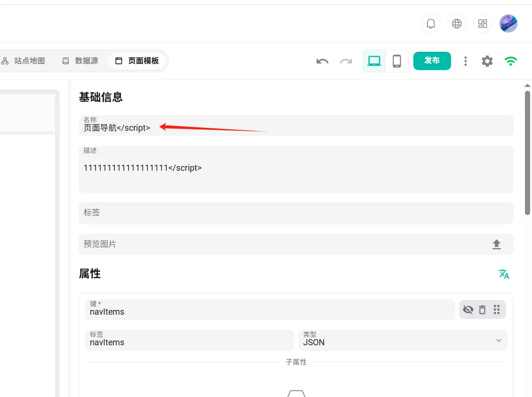Undo the last change
The image size is (532, 397).
tap(322, 61)
